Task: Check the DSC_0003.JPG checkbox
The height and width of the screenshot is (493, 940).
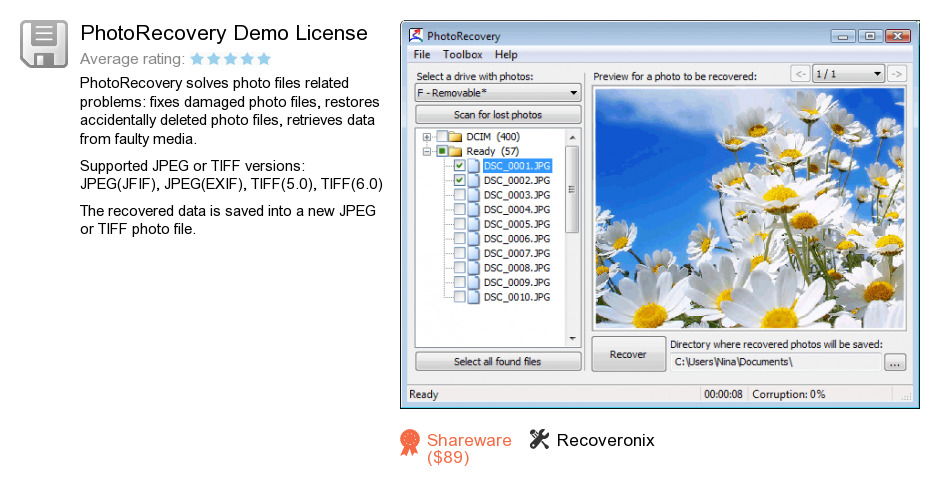Action: (459, 195)
